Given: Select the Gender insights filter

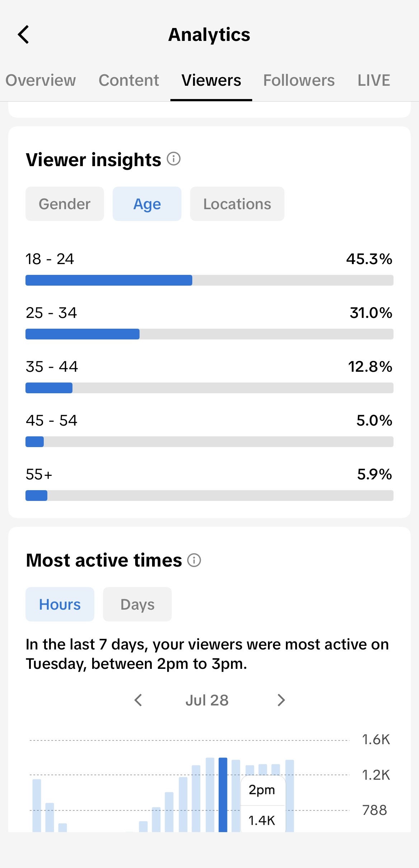Looking at the screenshot, I should click(65, 204).
